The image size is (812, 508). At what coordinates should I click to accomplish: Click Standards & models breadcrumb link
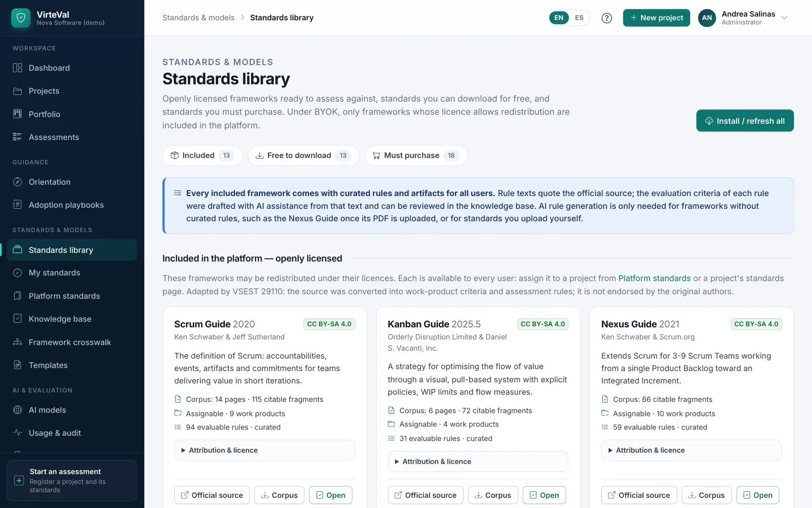pos(198,18)
